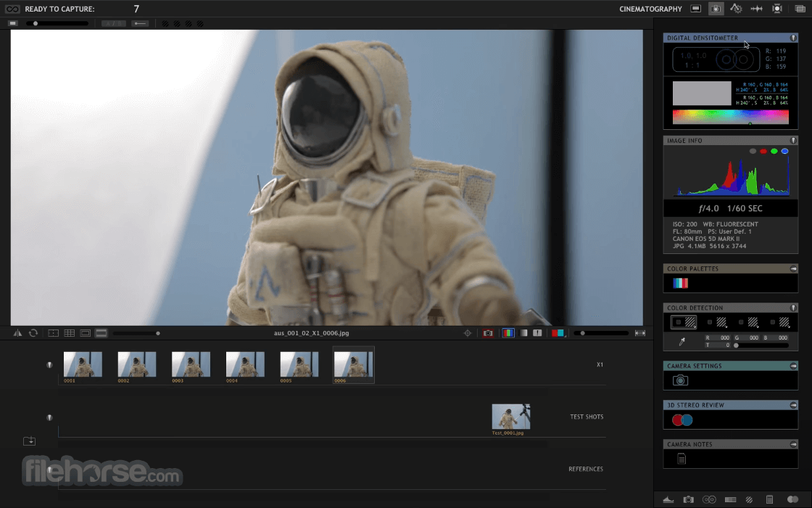
Task: Open the notes page icon in Camera Notes
Action: pyautogui.click(x=681, y=459)
